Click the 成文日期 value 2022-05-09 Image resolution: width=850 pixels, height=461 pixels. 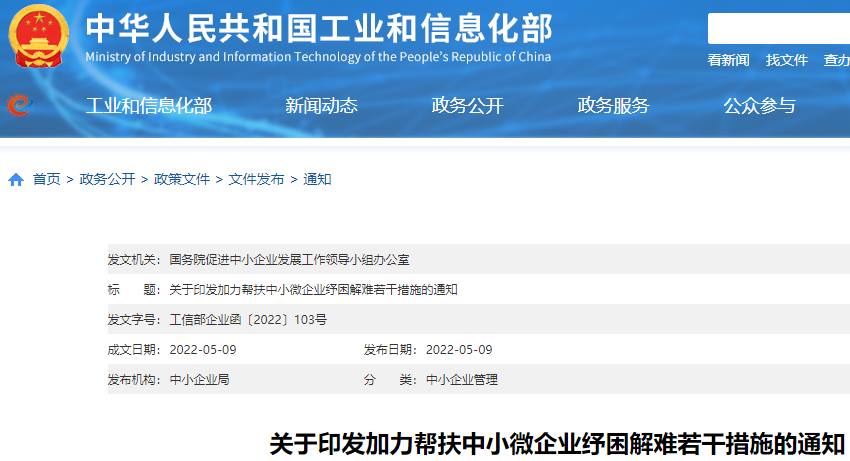click(203, 350)
